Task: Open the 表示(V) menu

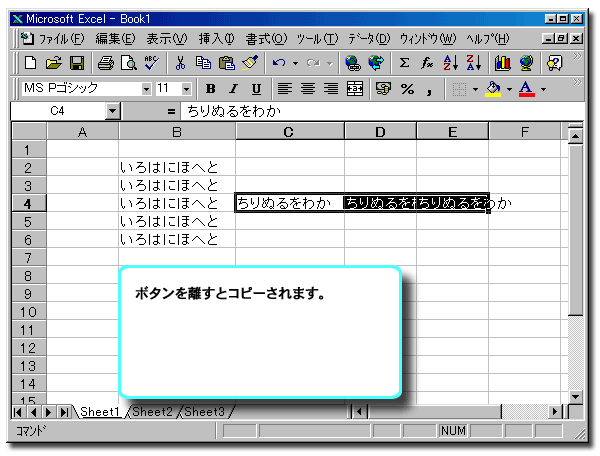Action: coord(167,39)
